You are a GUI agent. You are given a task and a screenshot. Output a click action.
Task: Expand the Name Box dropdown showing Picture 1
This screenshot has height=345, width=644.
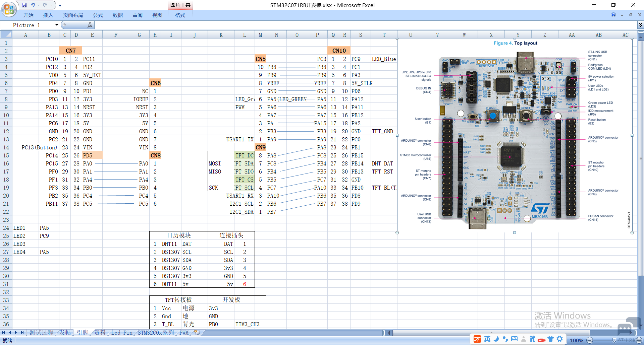57,25
